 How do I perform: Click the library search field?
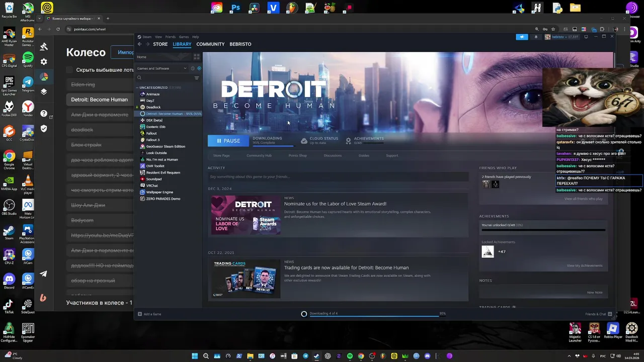click(166, 78)
